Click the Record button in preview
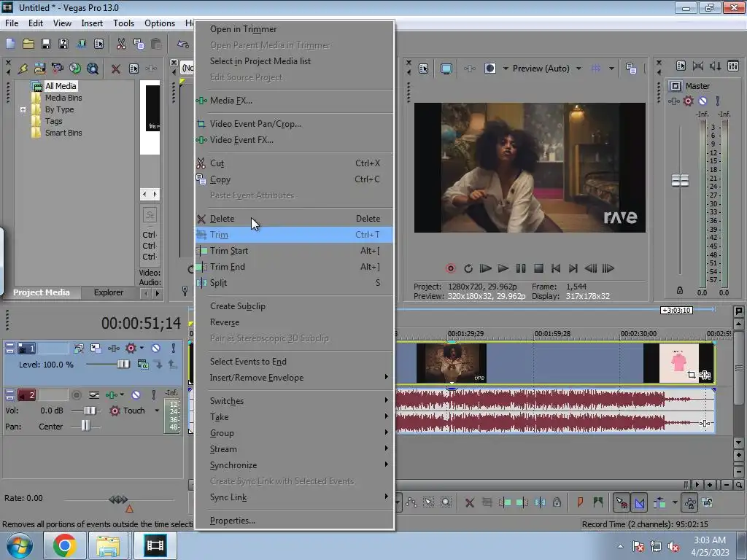Viewport: 747px width, 560px height. coord(450,268)
